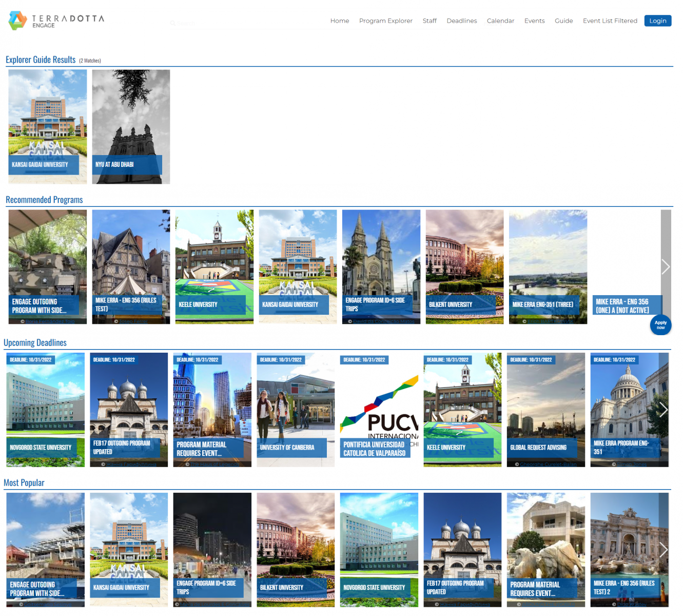This screenshot has height=616, width=683.
Task: Open the NYU at Abu Dhabi card
Action: (x=131, y=127)
